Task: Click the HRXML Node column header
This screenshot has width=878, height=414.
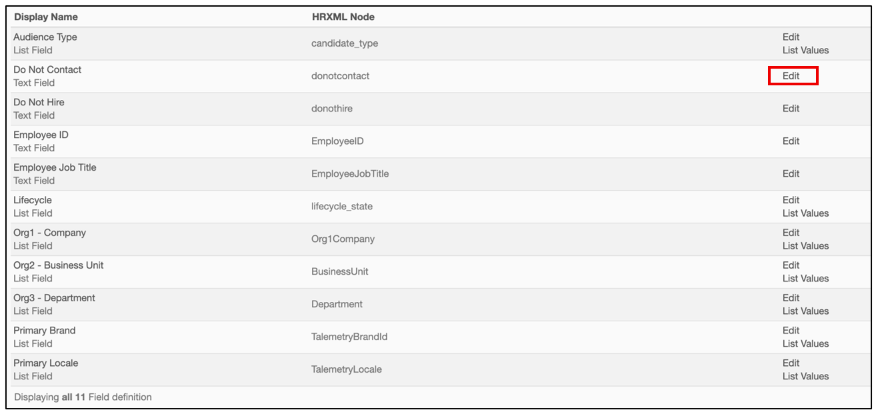Action: click(342, 17)
